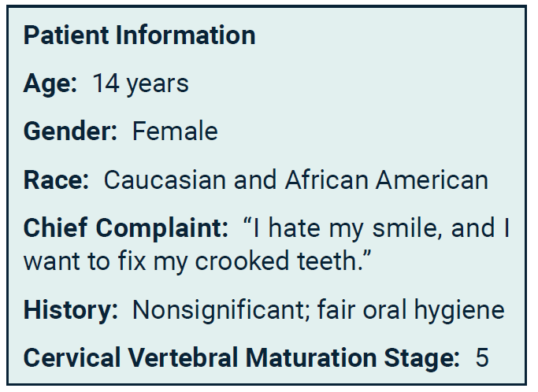The image size is (538, 392).
Task: Click the Nonsignificant history text
Action: point(221,310)
